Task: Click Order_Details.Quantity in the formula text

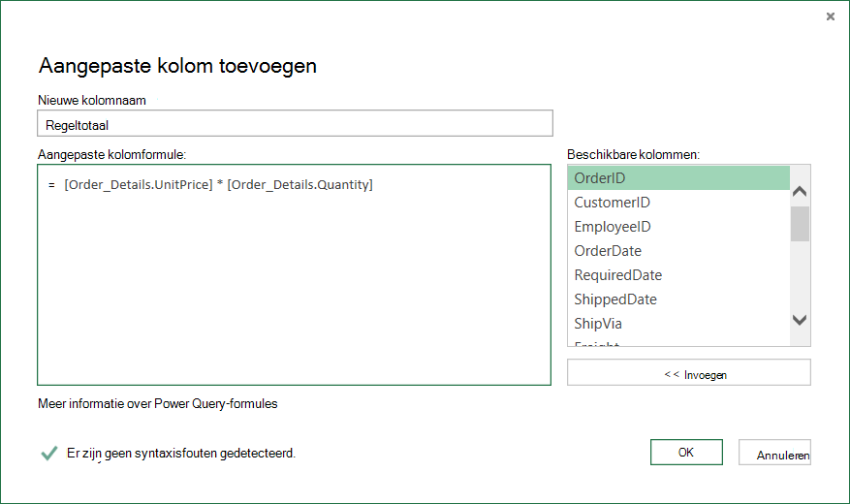Action: (x=299, y=185)
